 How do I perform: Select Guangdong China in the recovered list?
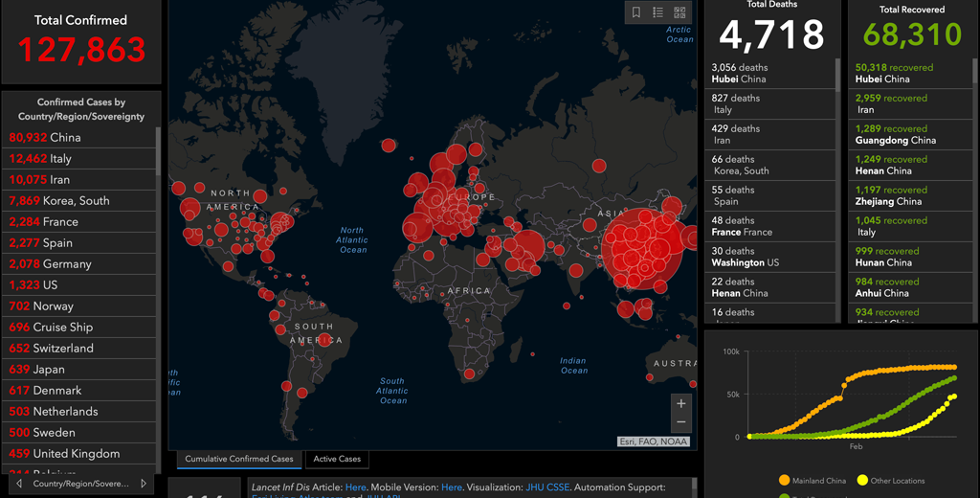(x=895, y=134)
